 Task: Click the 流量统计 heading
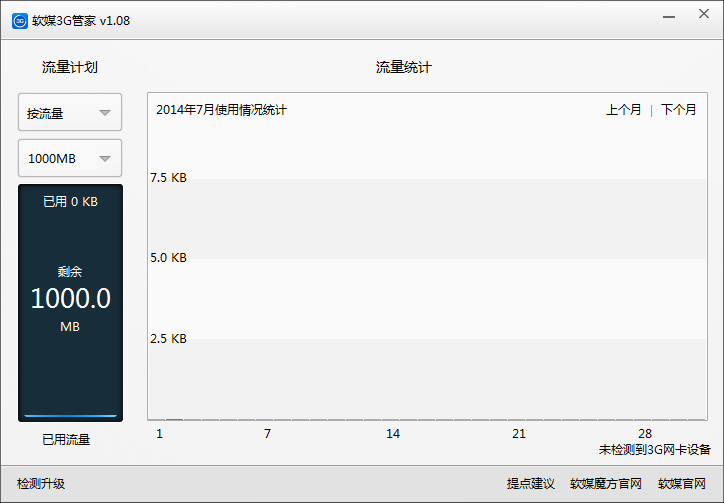404,67
